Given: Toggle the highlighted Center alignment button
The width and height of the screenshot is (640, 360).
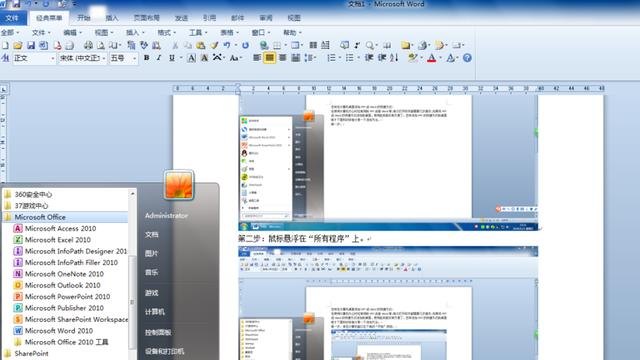Looking at the screenshot, I should click(x=269, y=58).
